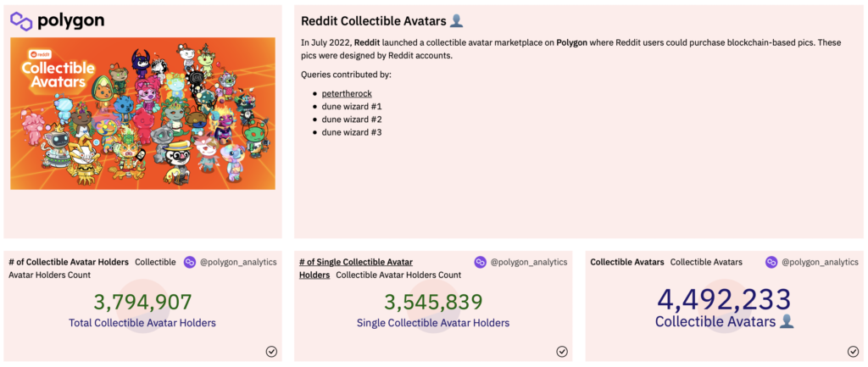868x367 pixels.
Task: Click the 3,794,907 total holders counter
Action: (142, 302)
